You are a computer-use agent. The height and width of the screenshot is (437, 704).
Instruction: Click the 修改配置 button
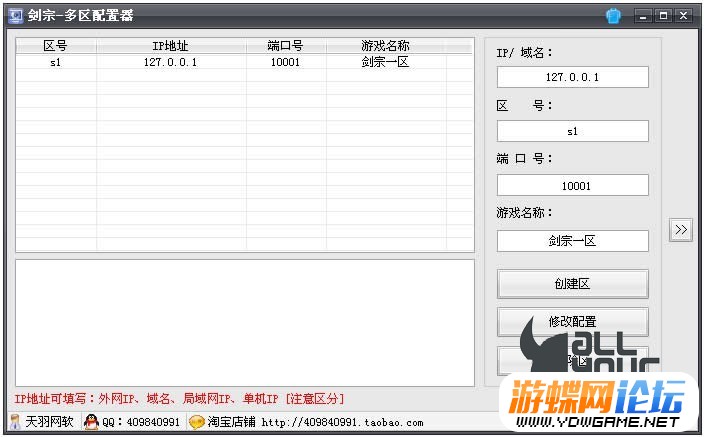click(x=572, y=322)
